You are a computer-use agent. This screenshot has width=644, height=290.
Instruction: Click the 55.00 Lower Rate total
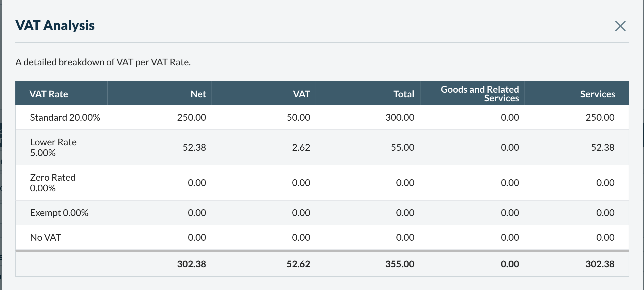pyautogui.click(x=402, y=147)
